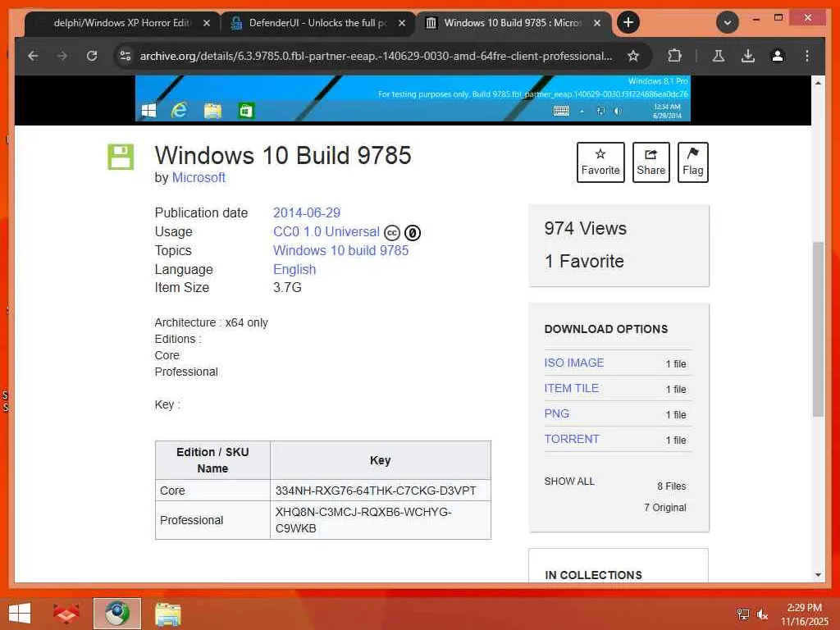Click the Creative Commons cc icon
This screenshot has height=630, width=840.
(392, 232)
